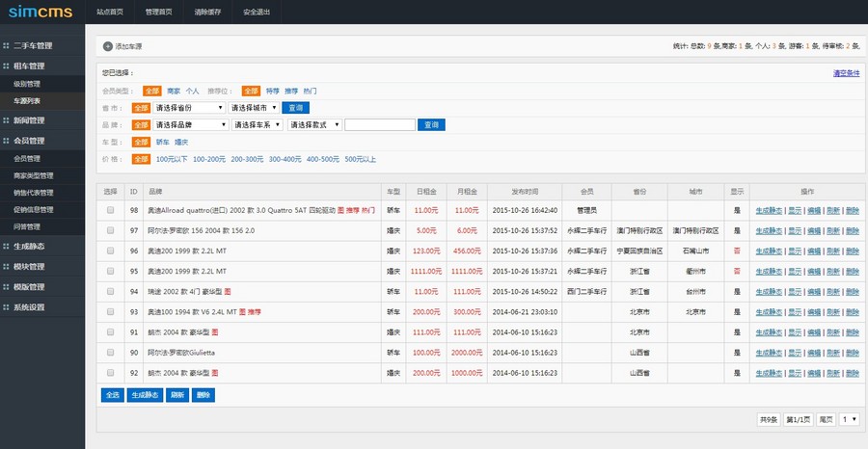
Task: Filter by the 100-200元 price range
Action: [x=208, y=159]
